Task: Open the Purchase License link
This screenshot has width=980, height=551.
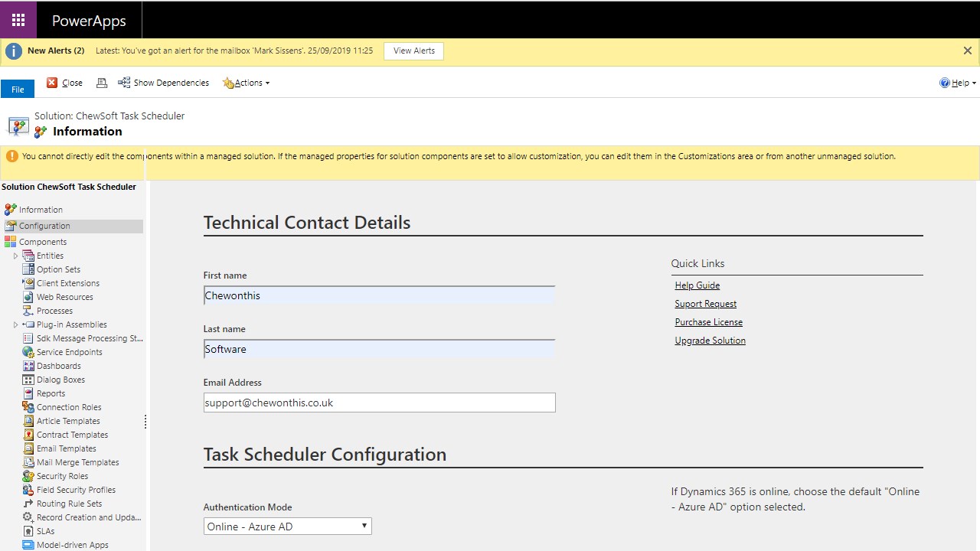Action: (708, 322)
